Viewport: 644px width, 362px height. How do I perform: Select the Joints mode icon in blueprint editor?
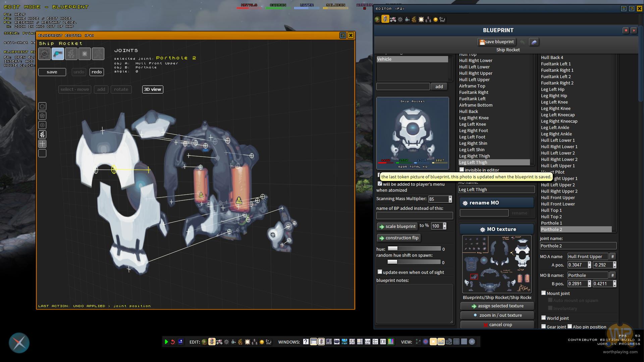coord(58,54)
